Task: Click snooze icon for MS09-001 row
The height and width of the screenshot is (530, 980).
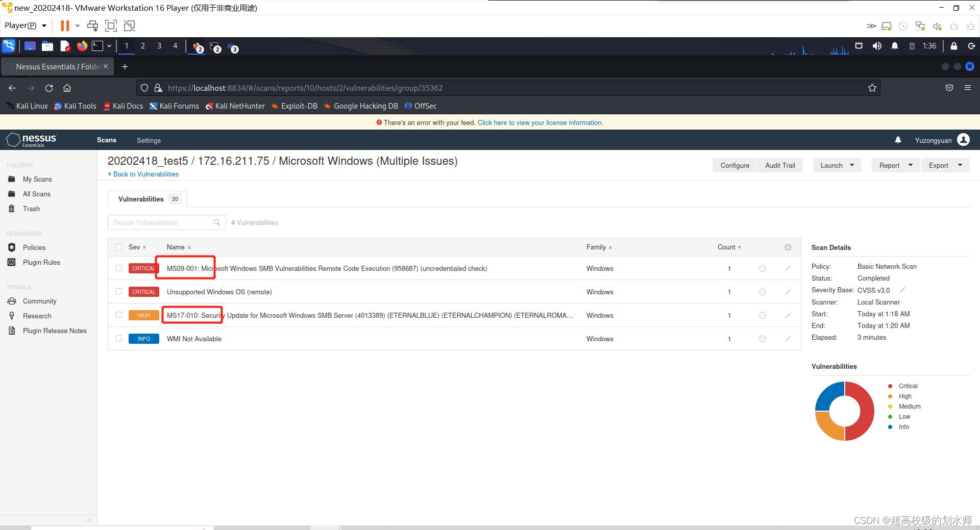Action: (x=763, y=268)
